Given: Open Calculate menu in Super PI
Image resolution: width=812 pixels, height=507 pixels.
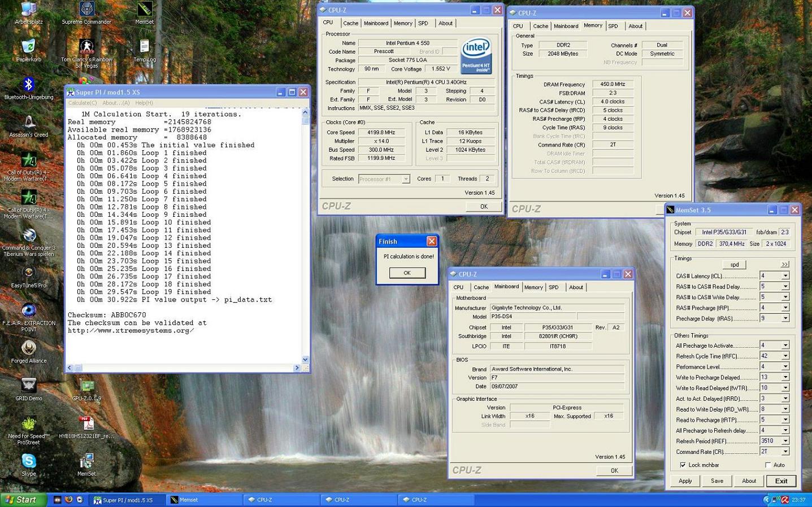Looking at the screenshot, I should pos(82,103).
